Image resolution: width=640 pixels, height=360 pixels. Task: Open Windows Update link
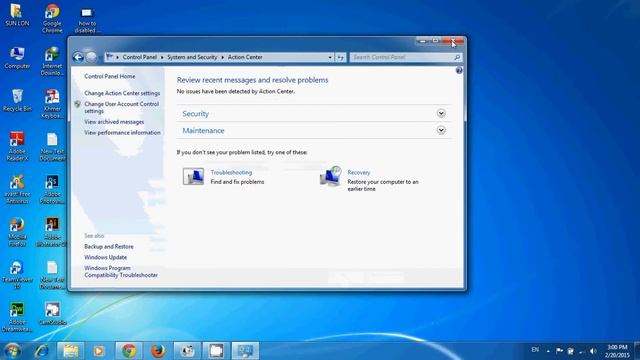(x=105, y=258)
